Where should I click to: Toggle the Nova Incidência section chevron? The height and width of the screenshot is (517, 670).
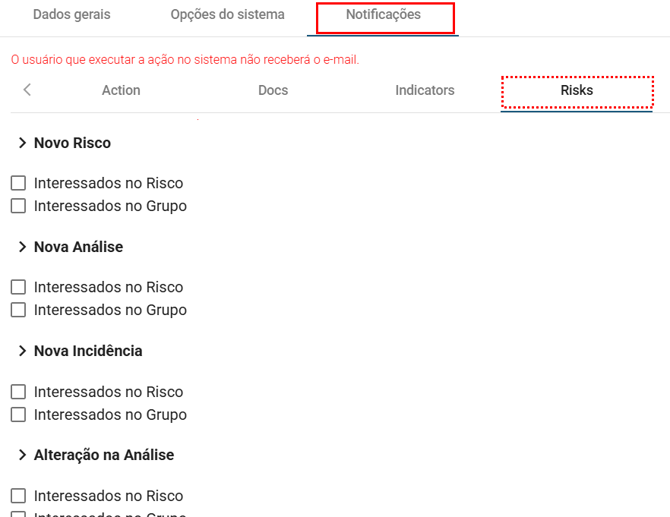tap(22, 351)
